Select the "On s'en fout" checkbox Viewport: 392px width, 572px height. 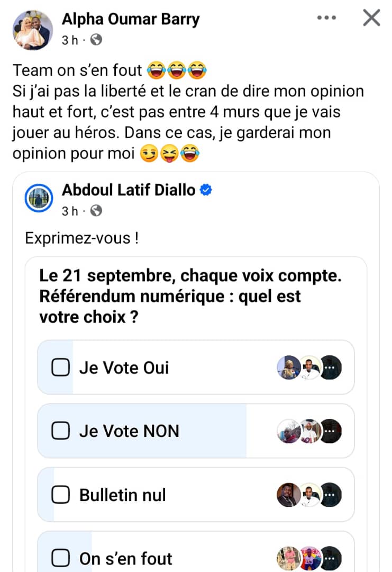(61, 558)
